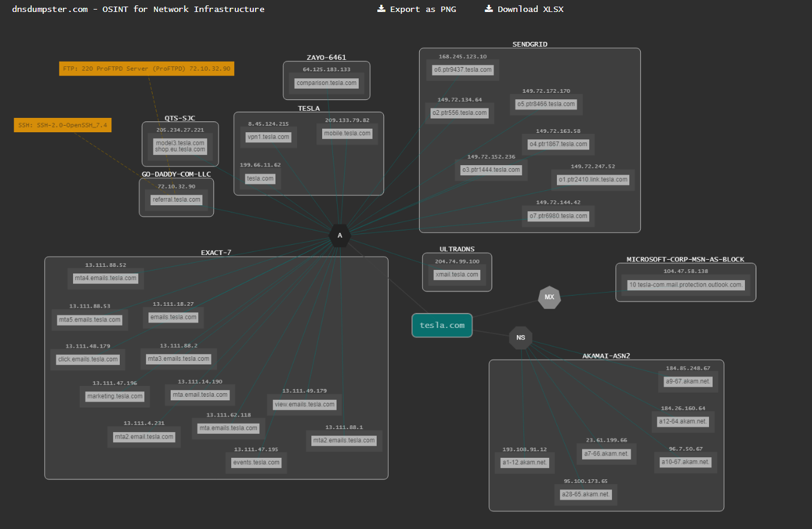Select the SSH OpenSSH_7.4 banner label
The height and width of the screenshot is (529, 812).
(x=63, y=125)
